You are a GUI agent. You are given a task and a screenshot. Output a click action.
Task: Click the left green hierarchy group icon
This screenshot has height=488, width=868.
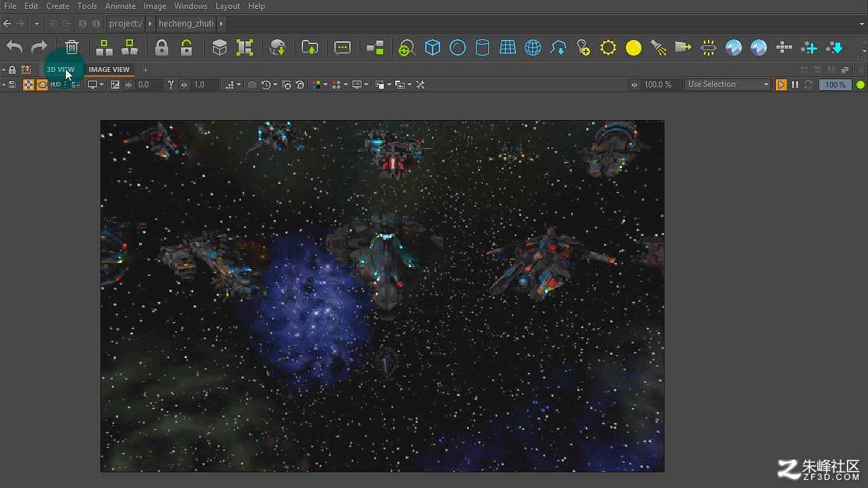point(104,47)
